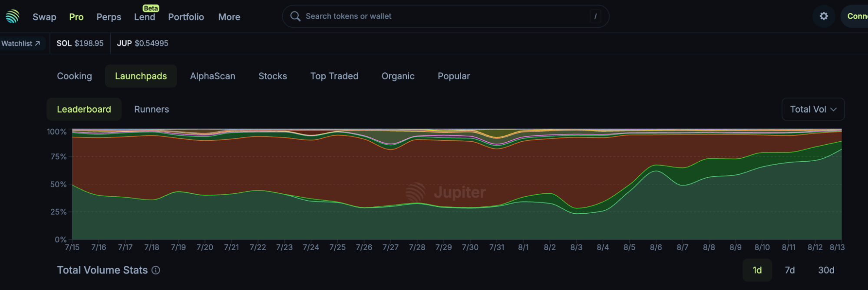868x290 pixels.
Task: Open the More menu
Action: tap(229, 17)
